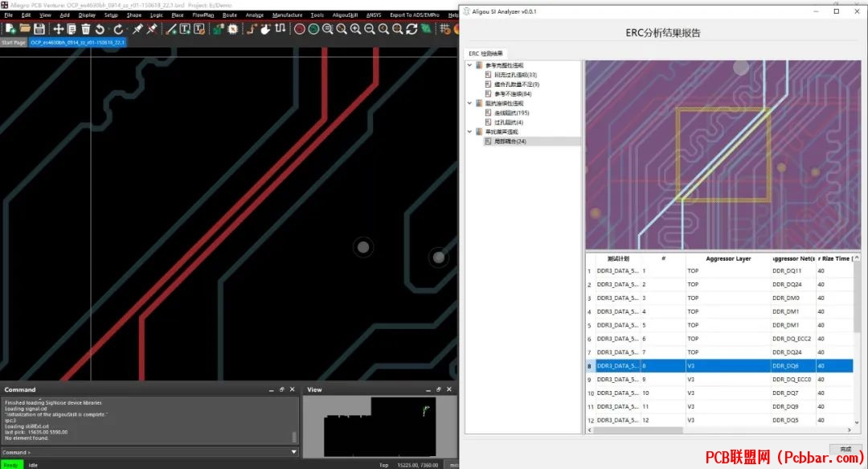Select the ERC tree item with count (84)
The height and width of the screenshot is (469, 868).
[512, 93]
